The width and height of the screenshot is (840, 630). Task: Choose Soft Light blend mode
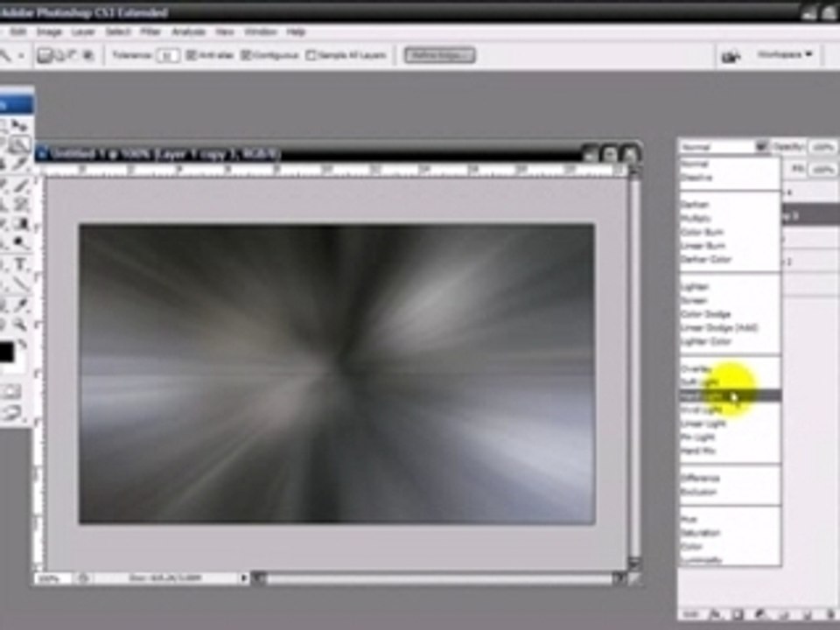730,382
